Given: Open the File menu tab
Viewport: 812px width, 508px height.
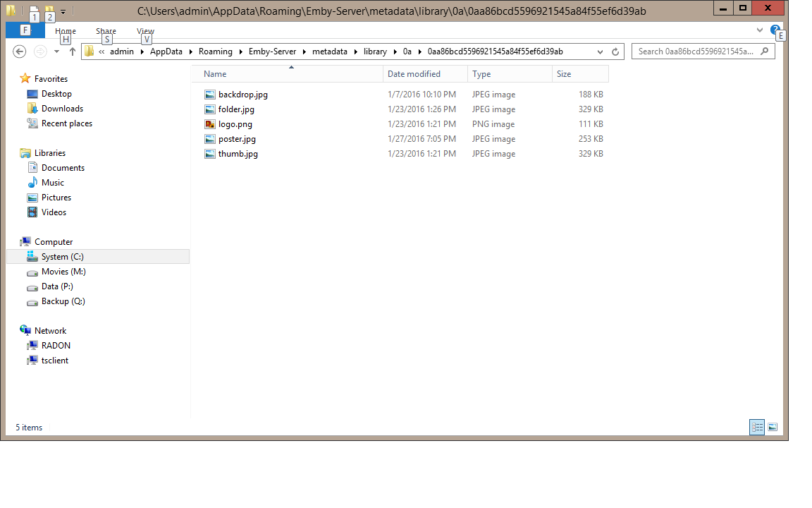Looking at the screenshot, I should coord(25,30).
